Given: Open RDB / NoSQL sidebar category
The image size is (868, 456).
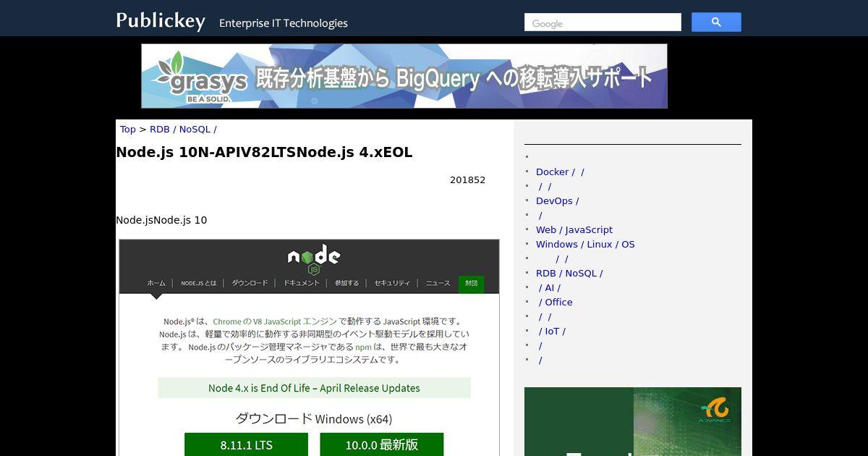Looking at the screenshot, I should point(569,273).
